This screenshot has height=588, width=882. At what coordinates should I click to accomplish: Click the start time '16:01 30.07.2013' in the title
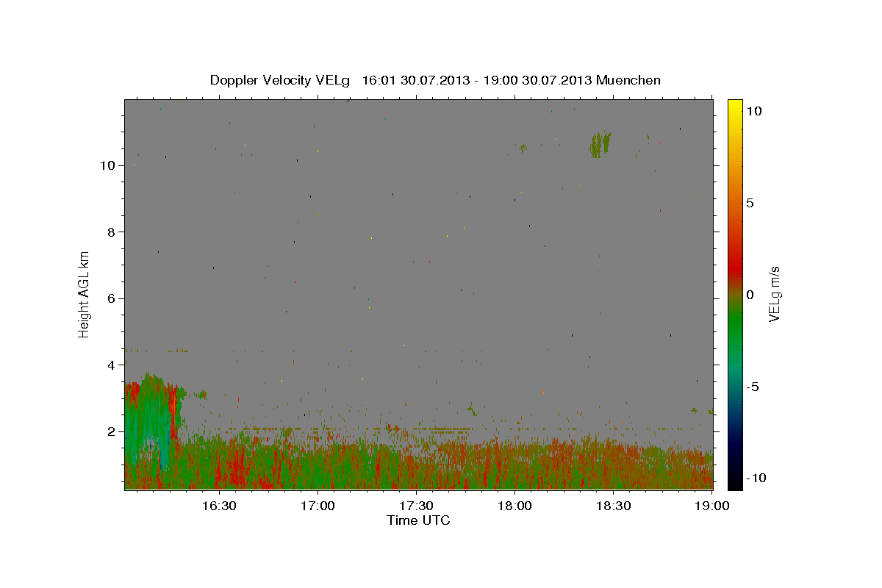point(416,80)
